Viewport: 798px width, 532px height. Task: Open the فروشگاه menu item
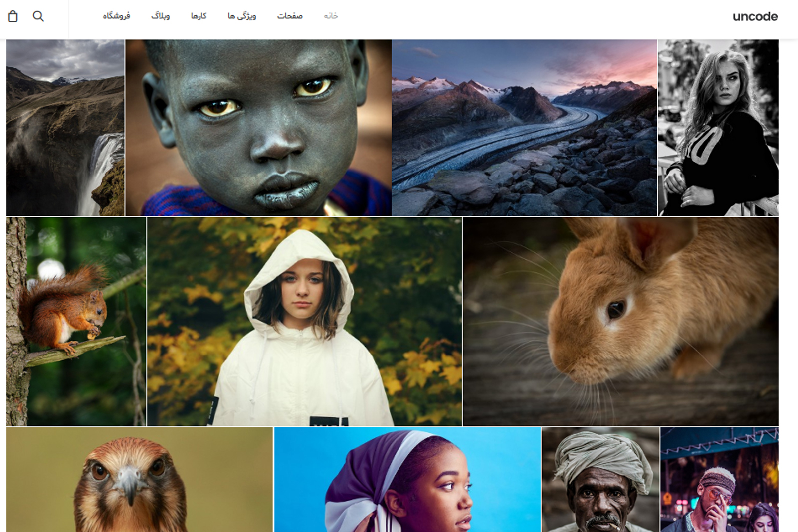116,16
